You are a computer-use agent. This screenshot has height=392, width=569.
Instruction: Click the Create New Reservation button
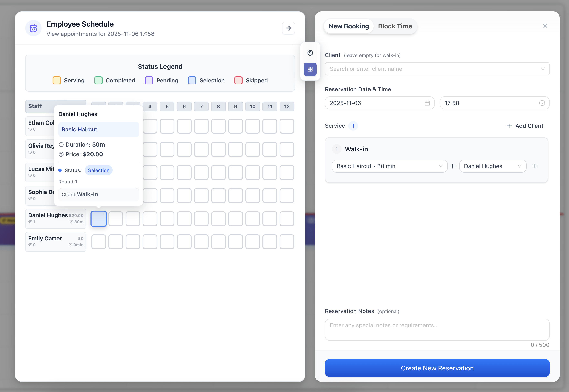point(437,368)
